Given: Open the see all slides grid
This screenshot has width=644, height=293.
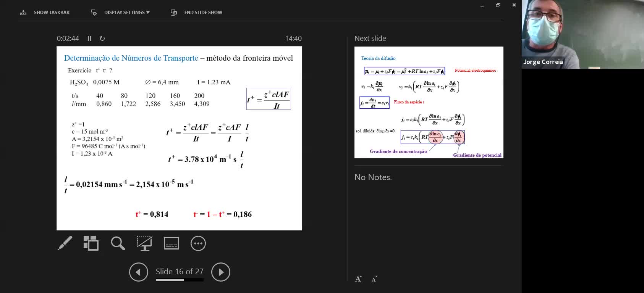Looking at the screenshot, I should tap(91, 243).
